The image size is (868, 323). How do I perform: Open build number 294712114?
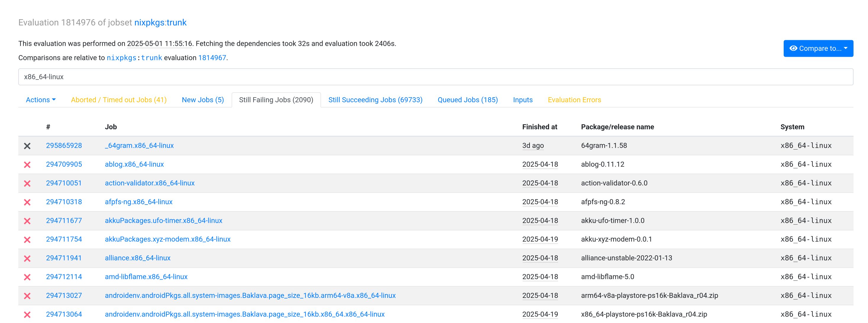(64, 277)
